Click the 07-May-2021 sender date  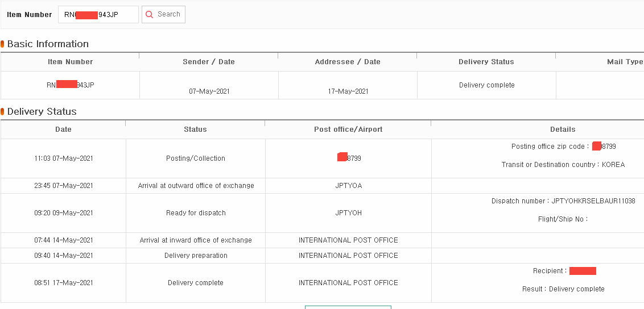209,91
